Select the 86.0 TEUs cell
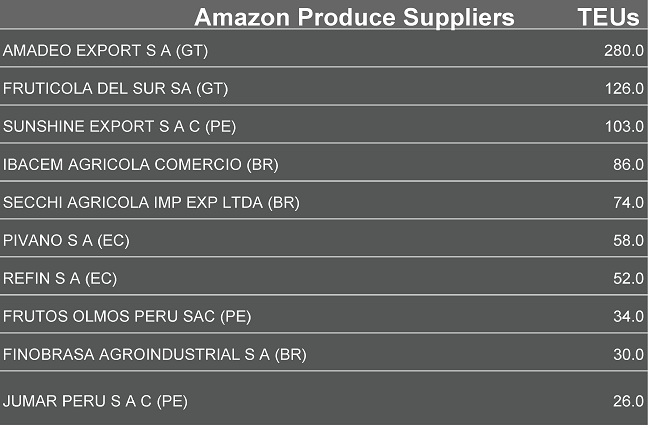 [627, 165]
